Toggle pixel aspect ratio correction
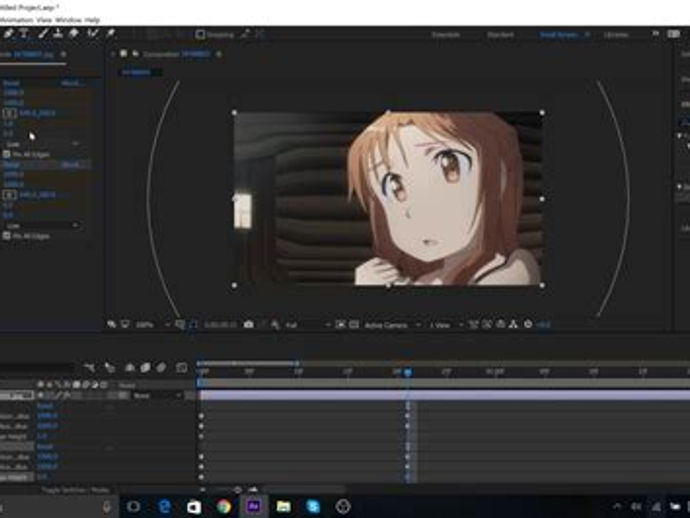Viewport: 690px width, 518px height. click(x=473, y=325)
